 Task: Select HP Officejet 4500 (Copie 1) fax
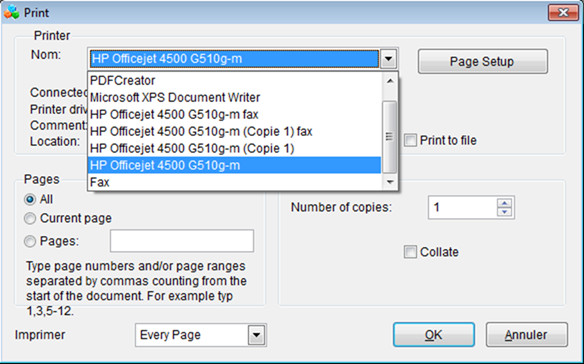tap(235, 132)
